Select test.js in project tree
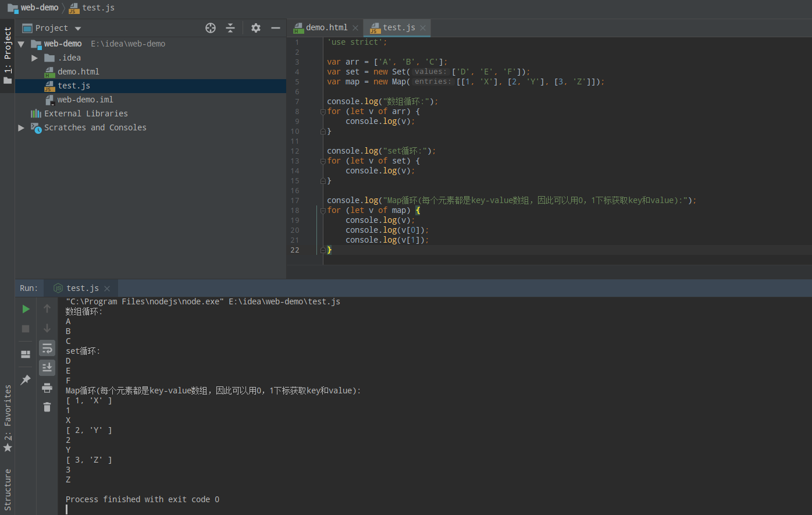Image resolution: width=812 pixels, height=515 pixels. tap(73, 86)
